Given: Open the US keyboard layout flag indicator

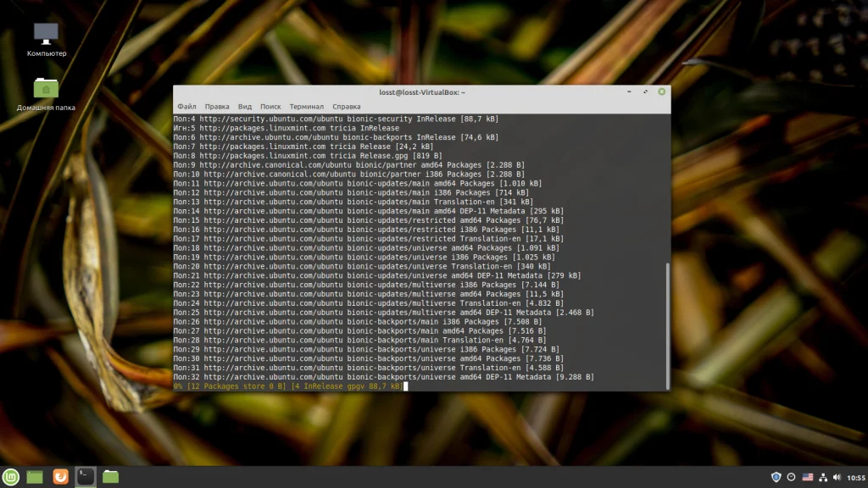Looking at the screenshot, I should [808, 477].
